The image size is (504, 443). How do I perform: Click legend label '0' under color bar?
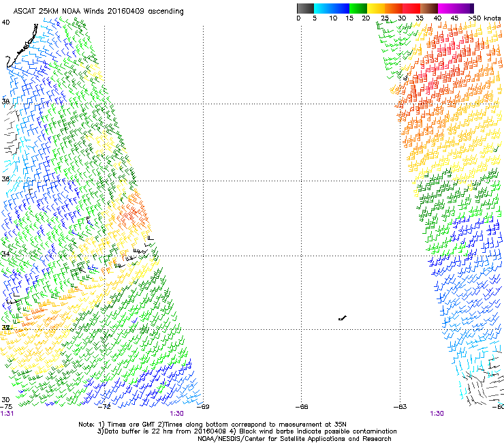point(298,18)
